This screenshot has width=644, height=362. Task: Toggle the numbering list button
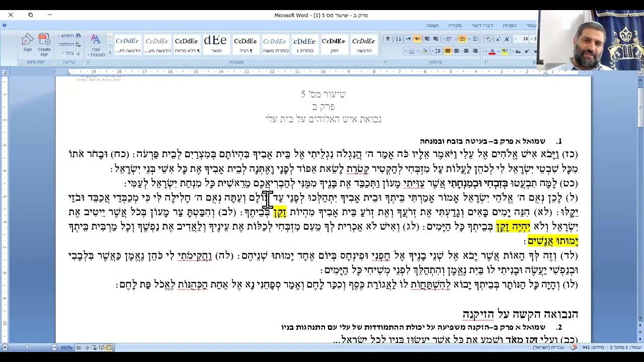click(462, 39)
